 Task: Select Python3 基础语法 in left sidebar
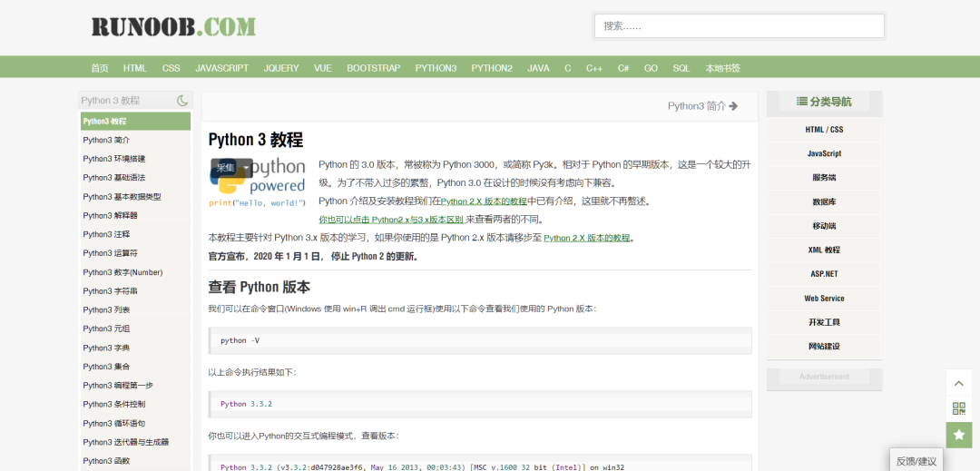[113, 178]
